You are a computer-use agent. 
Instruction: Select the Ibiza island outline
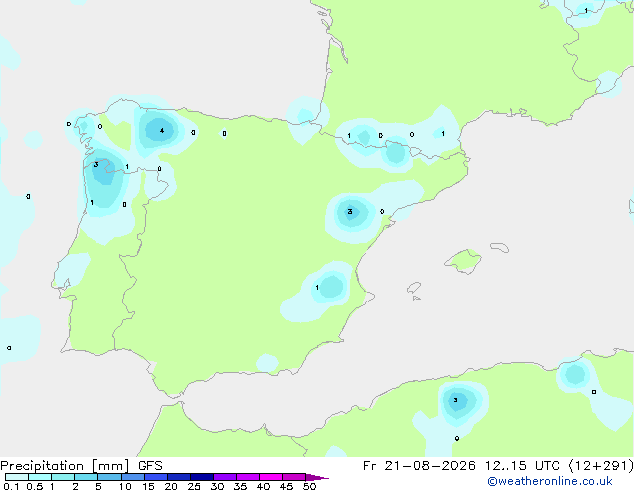pos(414,288)
